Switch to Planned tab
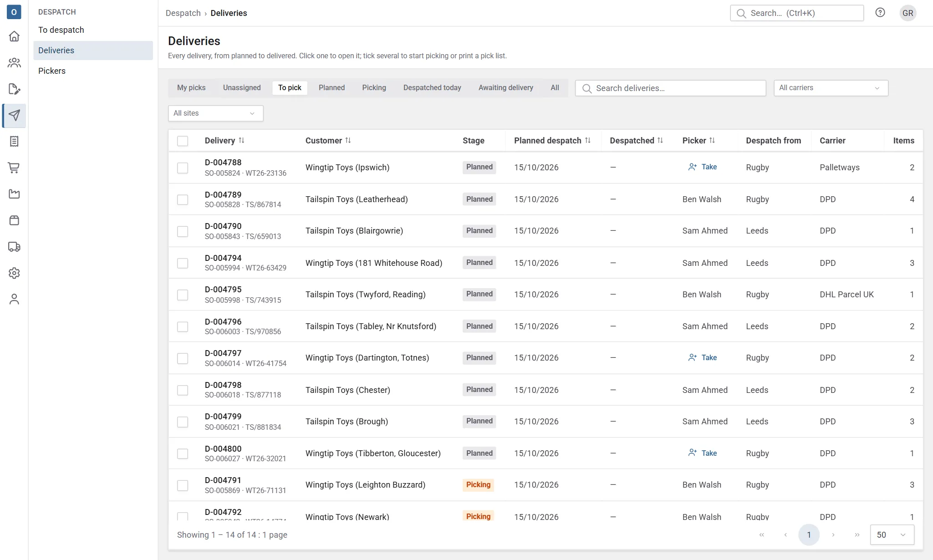Image resolution: width=933 pixels, height=560 pixels. (x=331, y=88)
